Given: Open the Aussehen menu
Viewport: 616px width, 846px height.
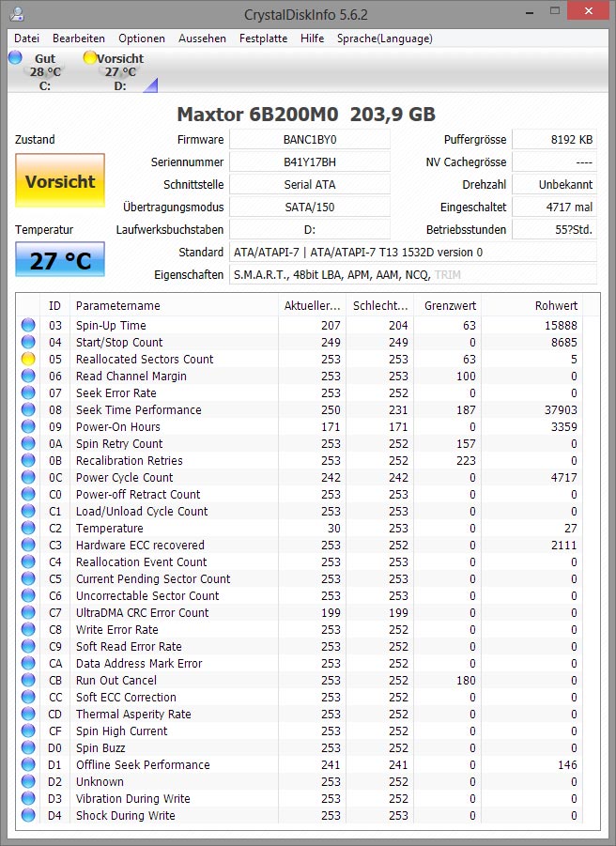Looking at the screenshot, I should (202, 38).
